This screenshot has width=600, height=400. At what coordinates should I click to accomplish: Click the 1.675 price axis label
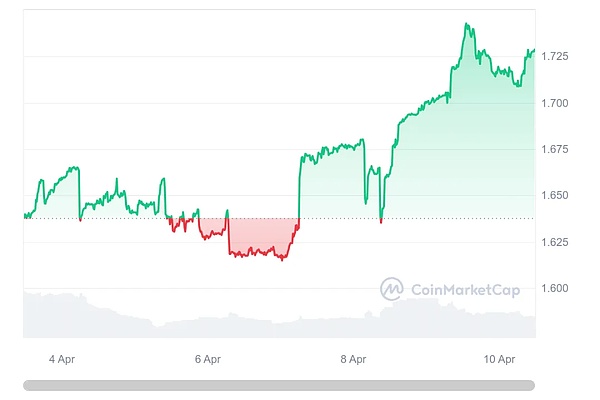tap(555, 149)
